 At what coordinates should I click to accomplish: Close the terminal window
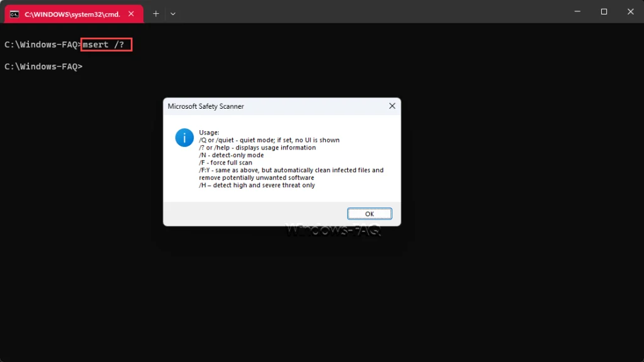(630, 11)
